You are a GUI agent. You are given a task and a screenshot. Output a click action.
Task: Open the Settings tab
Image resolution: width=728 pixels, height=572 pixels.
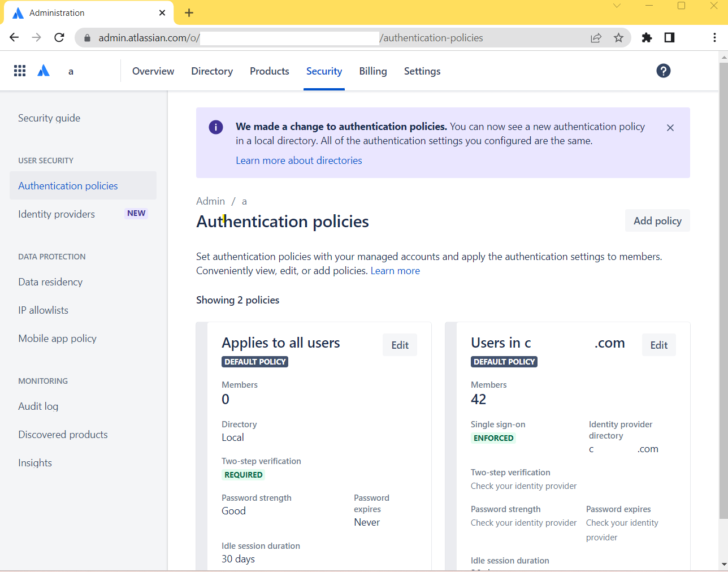tap(422, 71)
